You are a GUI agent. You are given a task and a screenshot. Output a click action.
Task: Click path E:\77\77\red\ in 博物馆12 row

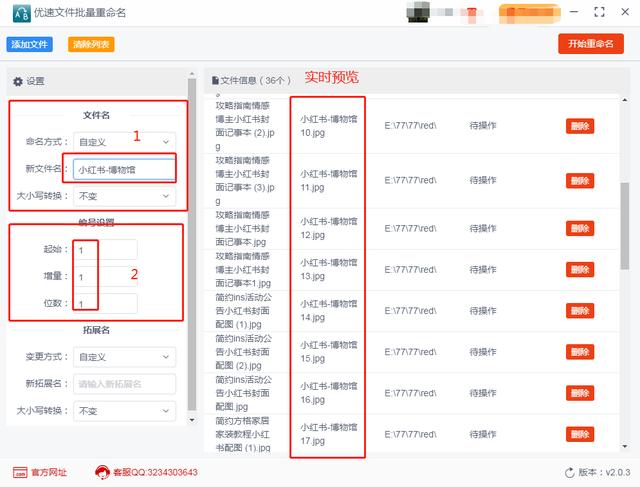[410, 229]
